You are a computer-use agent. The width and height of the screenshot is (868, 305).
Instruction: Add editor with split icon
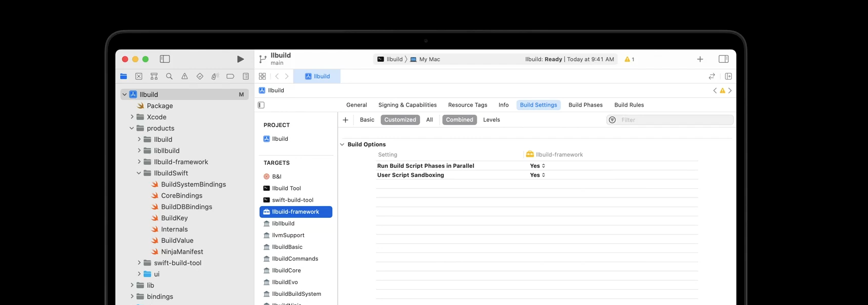(728, 77)
